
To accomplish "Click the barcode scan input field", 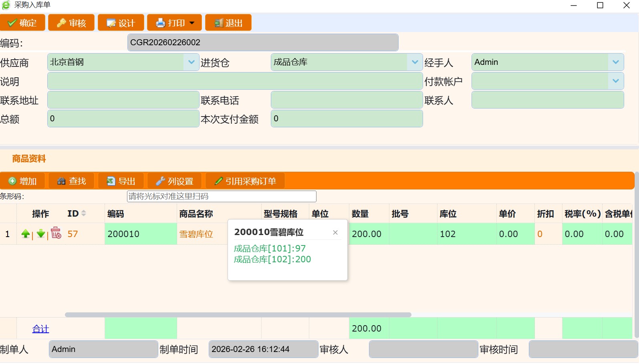I will [222, 196].
